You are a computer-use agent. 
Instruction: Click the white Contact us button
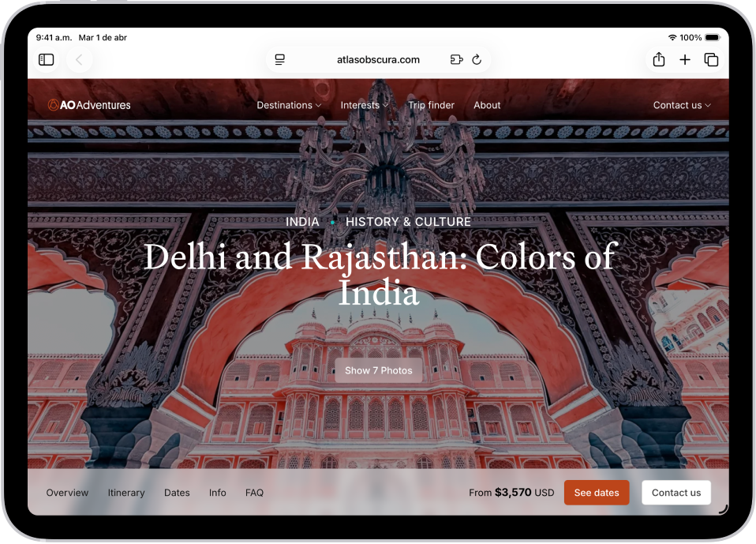click(x=676, y=493)
